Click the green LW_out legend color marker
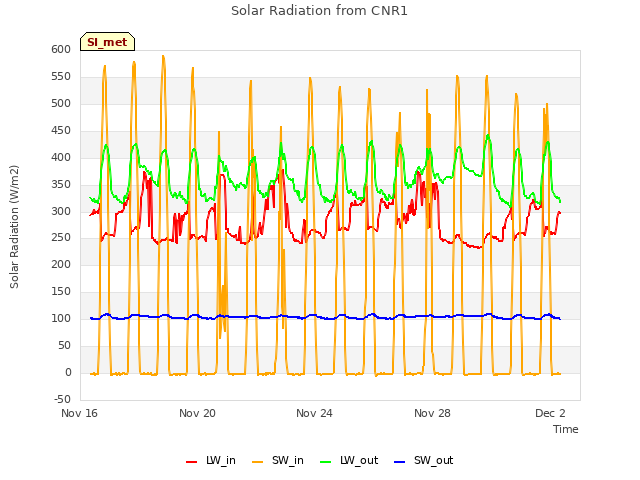Image resolution: width=640 pixels, height=480 pixels. (326, 462)
